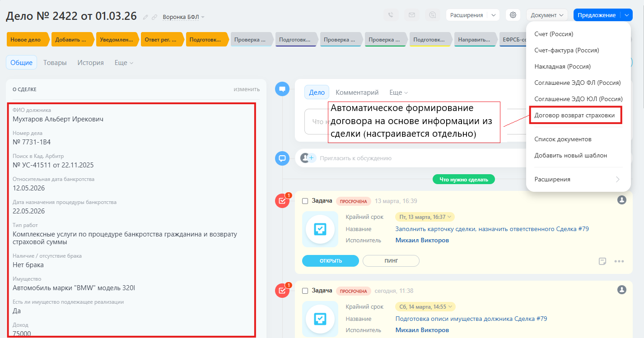Click the pencil edit icon beside deal title

[145, 17]
